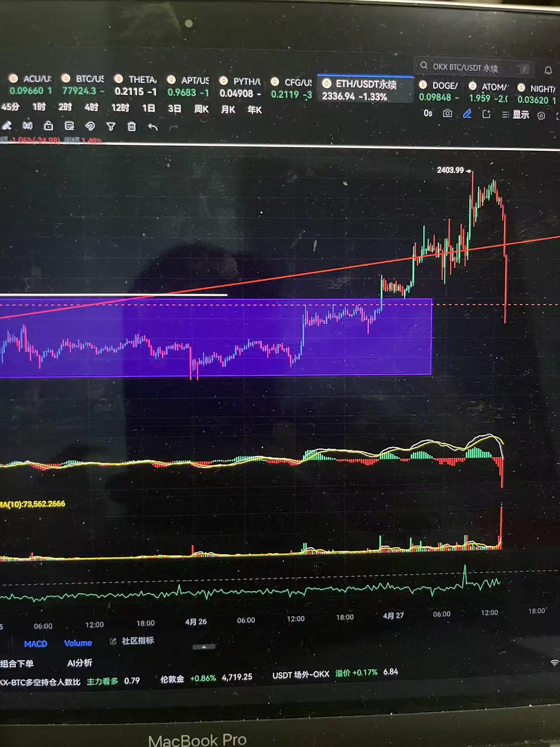The width and height of the screenshot is (560, 747).
Task: Click the edit icon beside 社区指标
Action: pyautogui.click(x=113, y=641)
